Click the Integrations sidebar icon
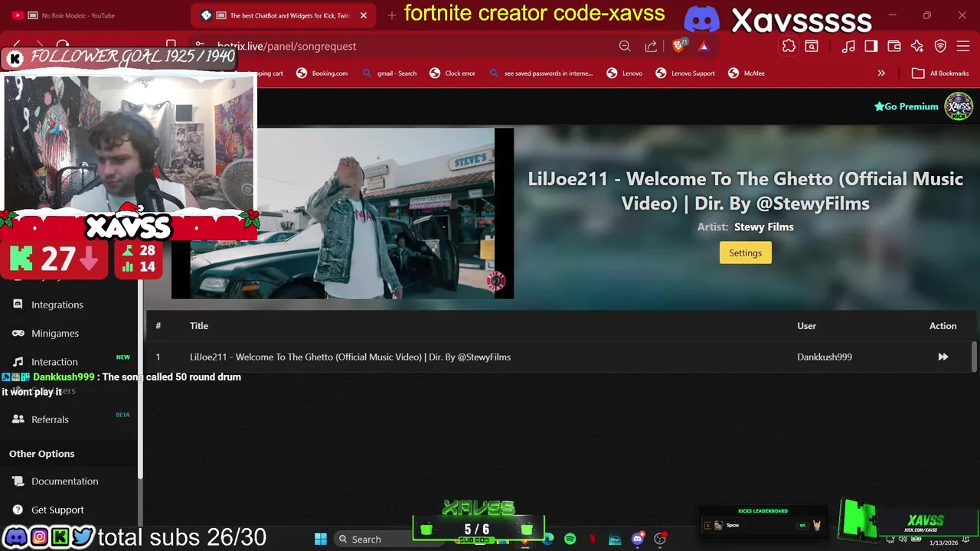 coord(18,305)
